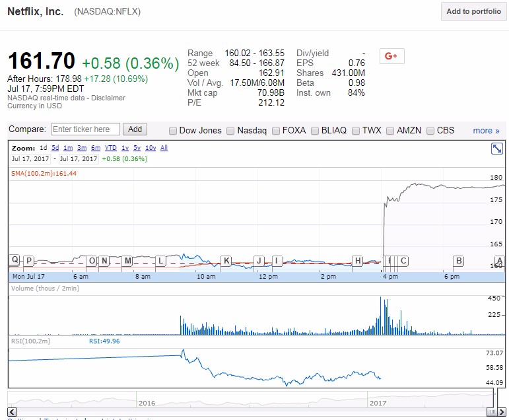This screenshot has height=420, width=509.
Task: Open news marker I on the chart
Action: click(277, 261)
